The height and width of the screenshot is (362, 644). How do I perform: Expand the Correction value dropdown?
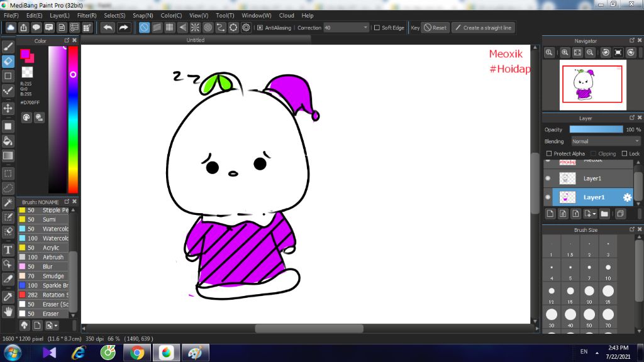(366, 28)
